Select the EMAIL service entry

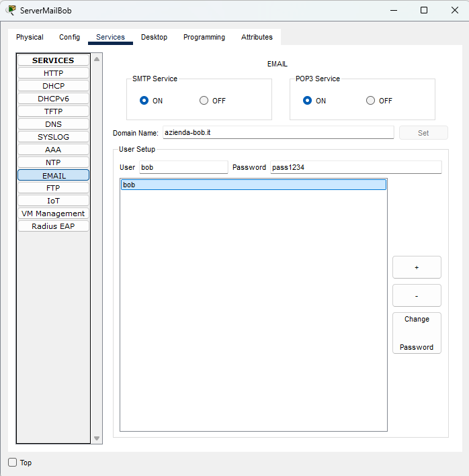(54, 175)
